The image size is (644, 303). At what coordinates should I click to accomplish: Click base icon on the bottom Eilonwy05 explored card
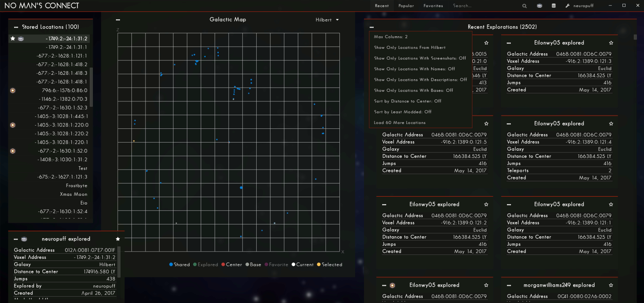point(392,285)
